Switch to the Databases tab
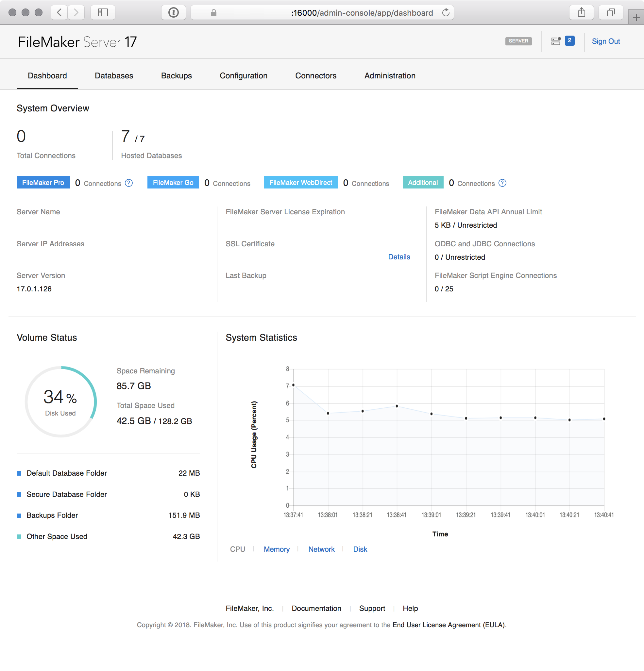 [x=114, y=76]
